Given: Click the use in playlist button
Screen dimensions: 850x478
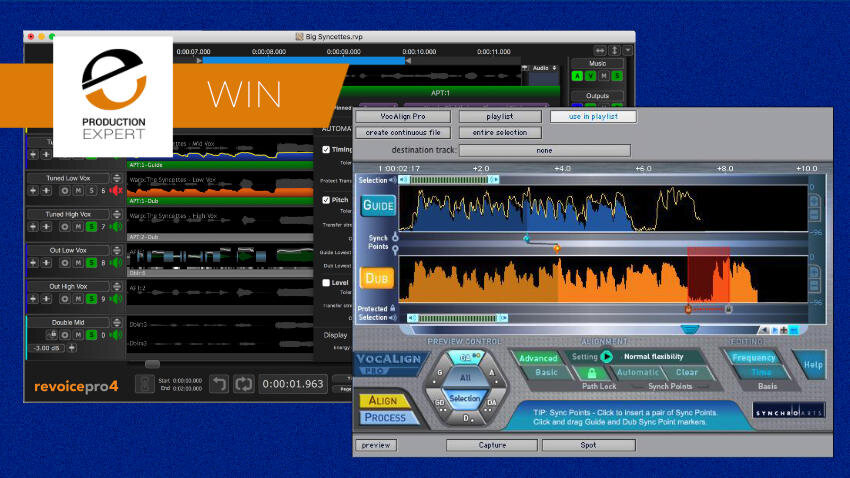Looking at the screenshot, I should tap(593, 117).
